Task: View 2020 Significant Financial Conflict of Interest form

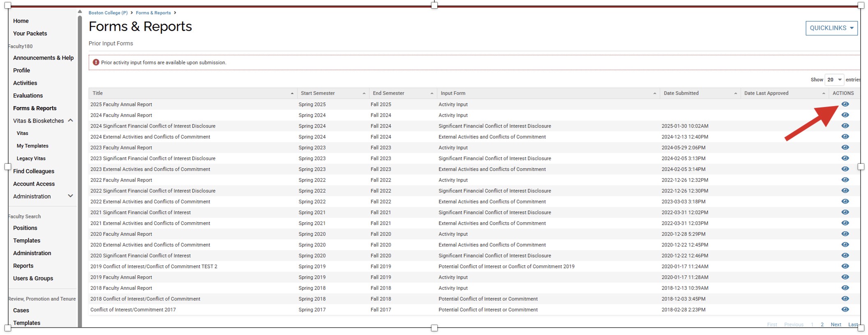Action: click(x=845, y=255)
